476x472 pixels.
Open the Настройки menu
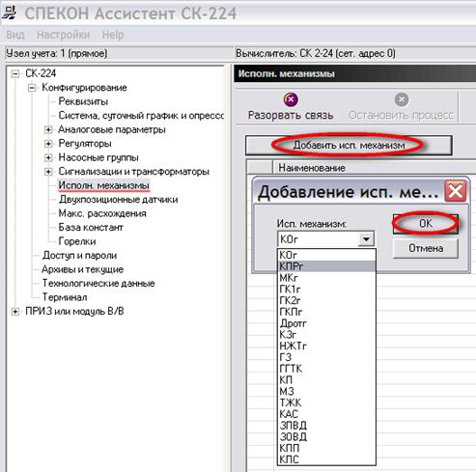[x=64, y=35]
